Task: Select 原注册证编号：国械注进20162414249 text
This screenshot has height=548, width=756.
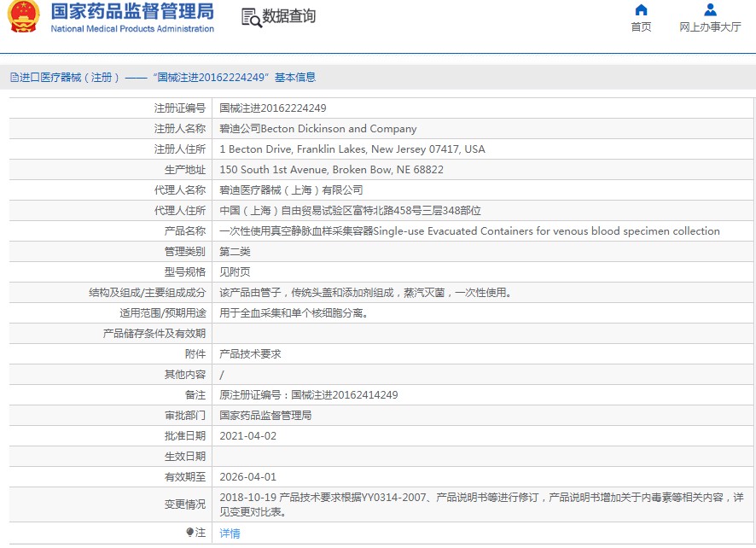Action: click(309, 395)
